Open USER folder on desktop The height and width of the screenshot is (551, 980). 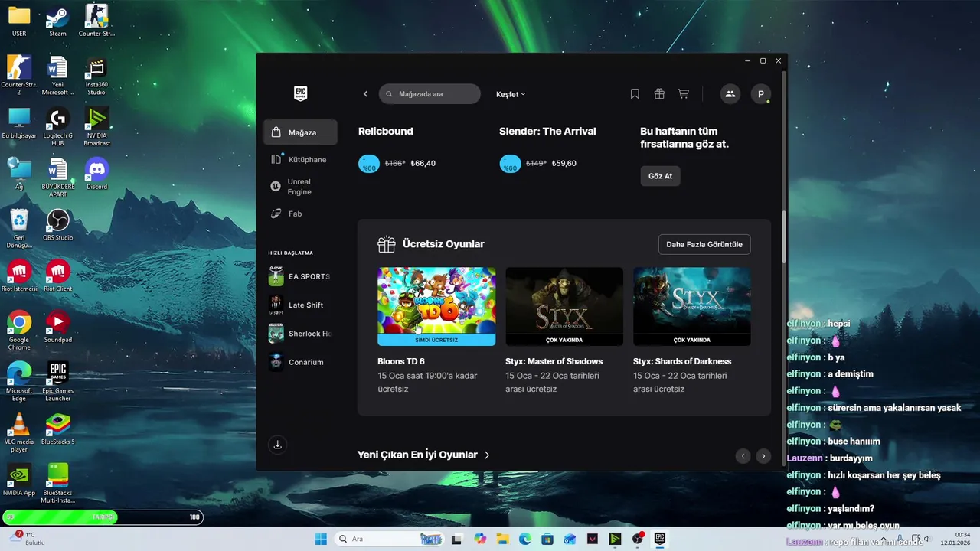click(18, 21)
